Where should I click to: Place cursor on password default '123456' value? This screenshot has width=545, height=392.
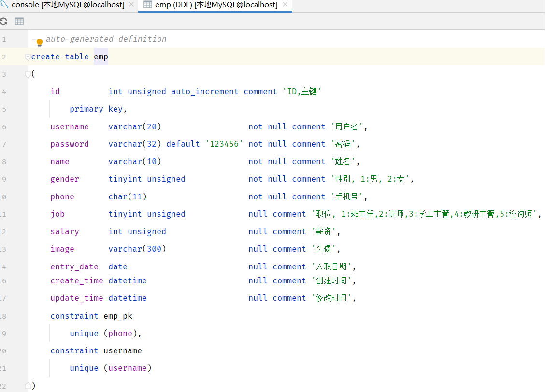coord(224,144)
